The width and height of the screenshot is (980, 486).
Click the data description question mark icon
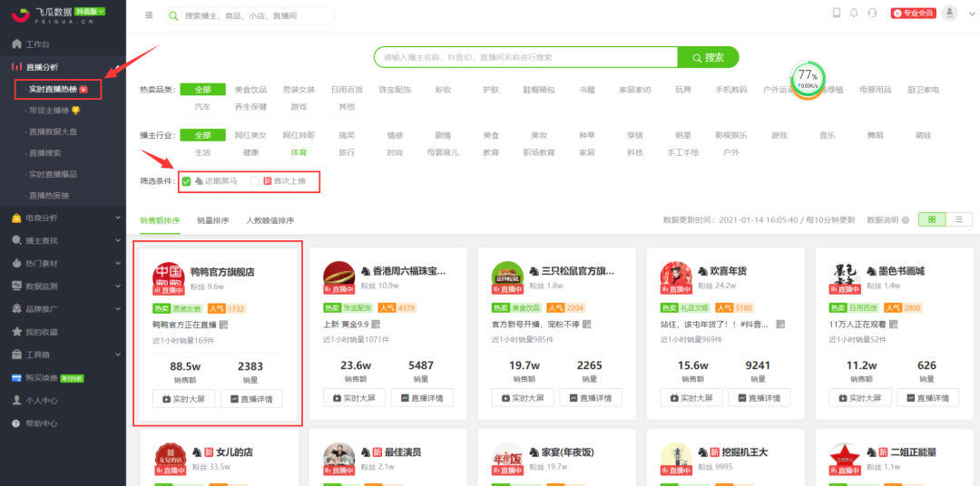tap(906, 220)
